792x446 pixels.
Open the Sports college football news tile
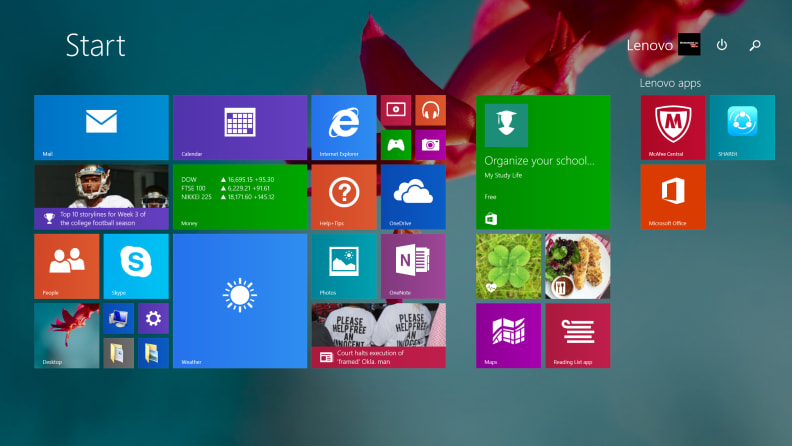(101, 197)
